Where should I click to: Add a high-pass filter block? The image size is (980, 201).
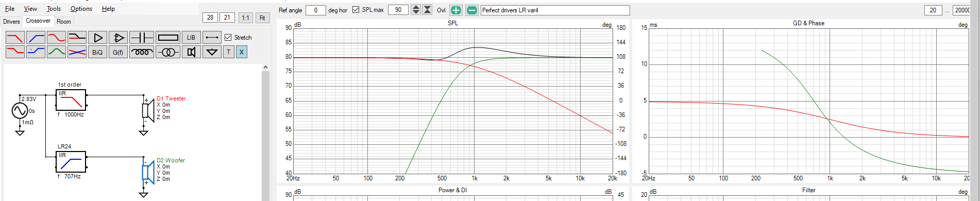coord(36,38)
